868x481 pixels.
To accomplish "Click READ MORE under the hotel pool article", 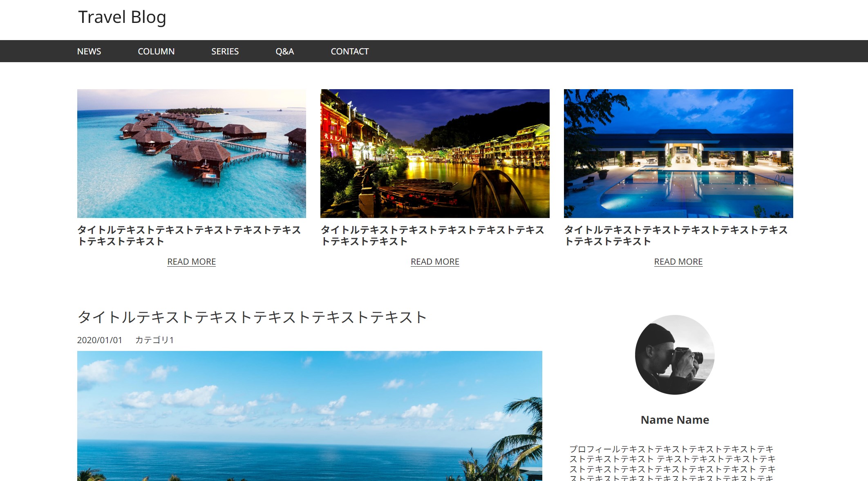I will pos(678,262).
